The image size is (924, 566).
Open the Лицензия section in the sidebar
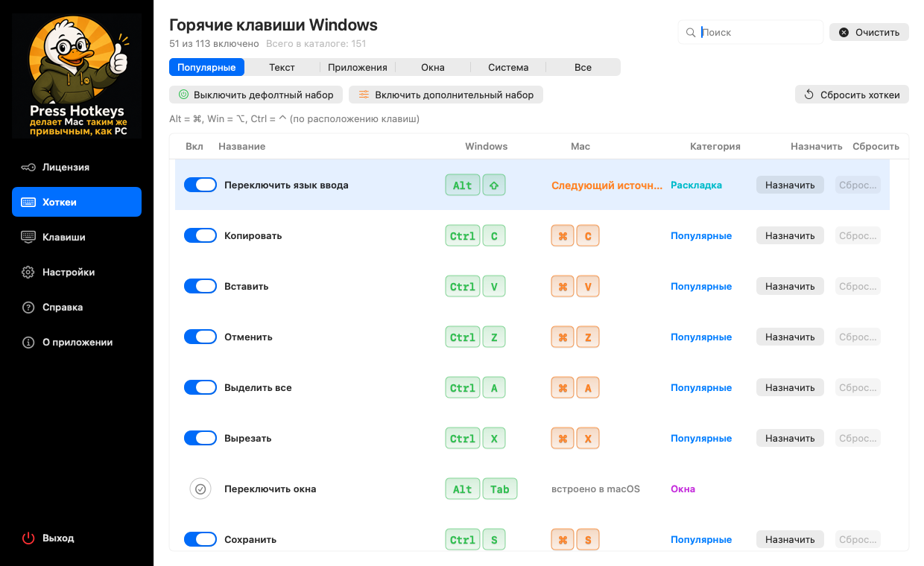(76, 167)
